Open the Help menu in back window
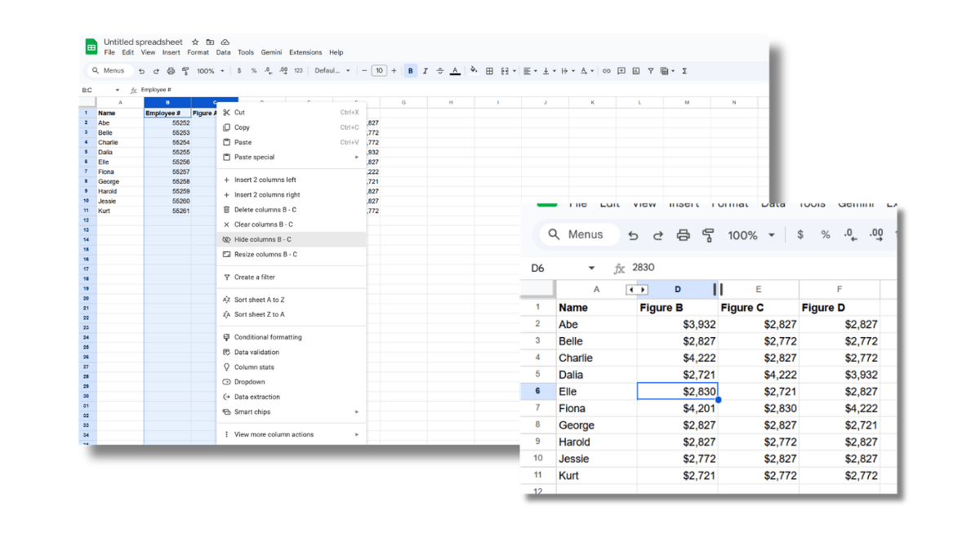This screenshot has width=980, height=551. pos(336,52)
